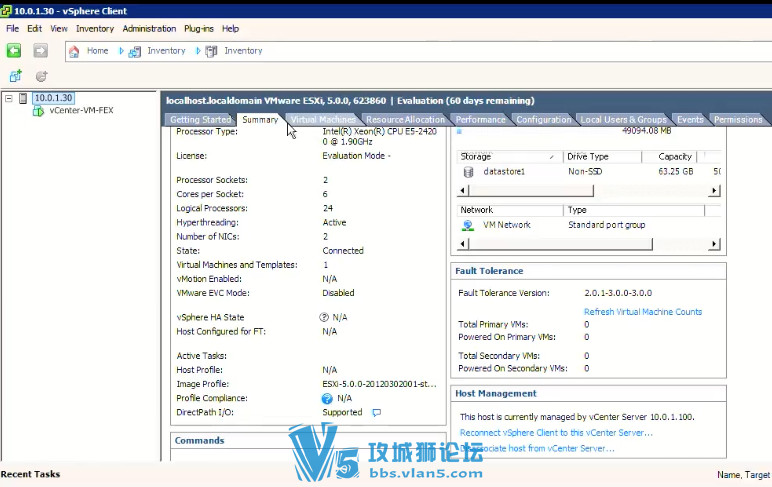Click the network Type column header
Image resolution: width=772 pixels, height=487 pixels.
click(x=634, y=210)
